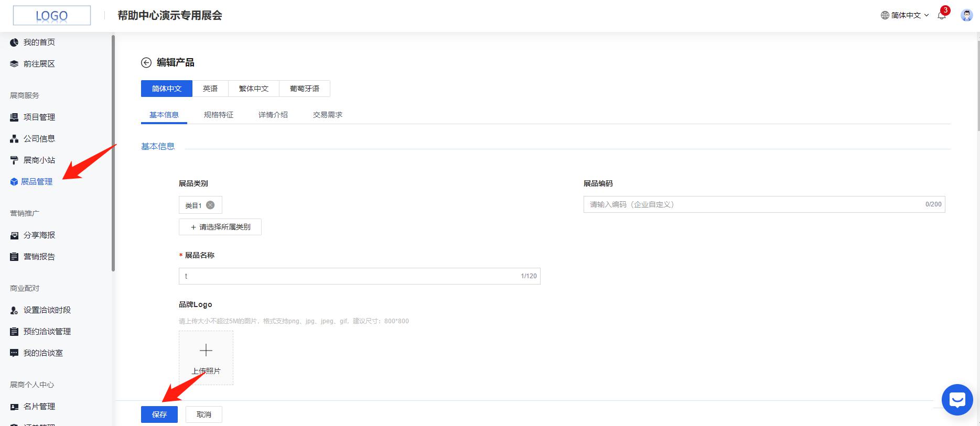Screen dimensions: 980x426
Task: Expand the 简体中文 language dropdown
Action: coord(905,15)
